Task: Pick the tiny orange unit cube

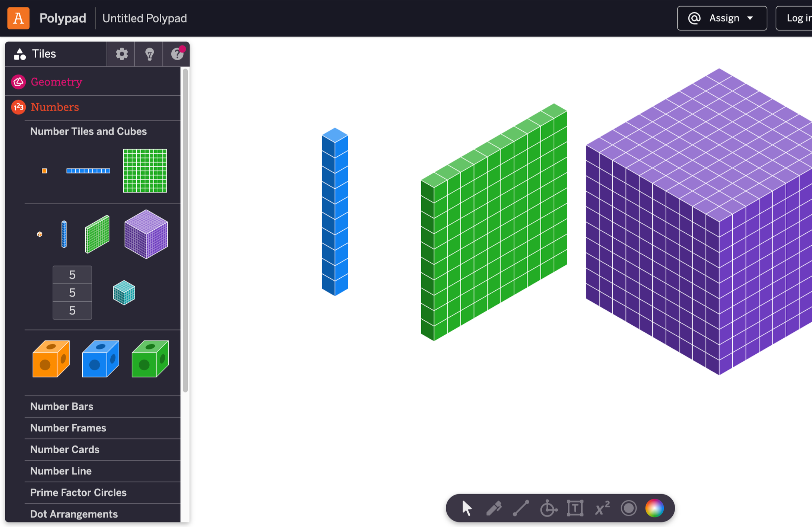Action: point(40,234)
